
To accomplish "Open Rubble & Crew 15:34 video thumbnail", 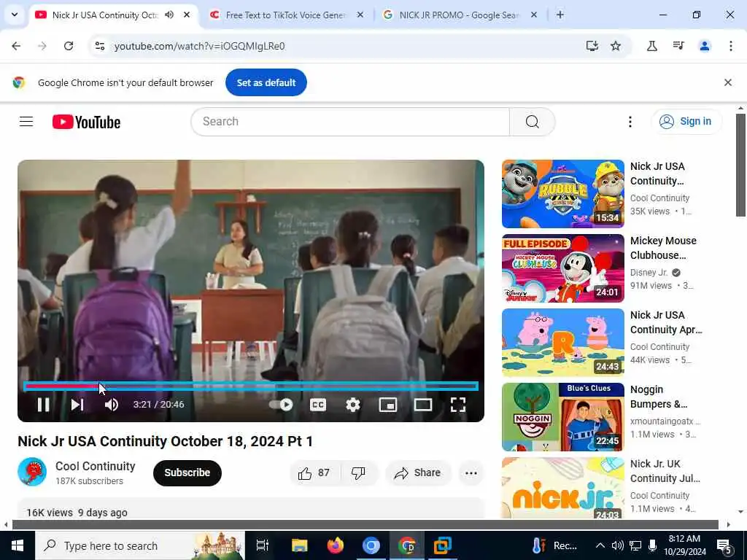I will [562, 194].
